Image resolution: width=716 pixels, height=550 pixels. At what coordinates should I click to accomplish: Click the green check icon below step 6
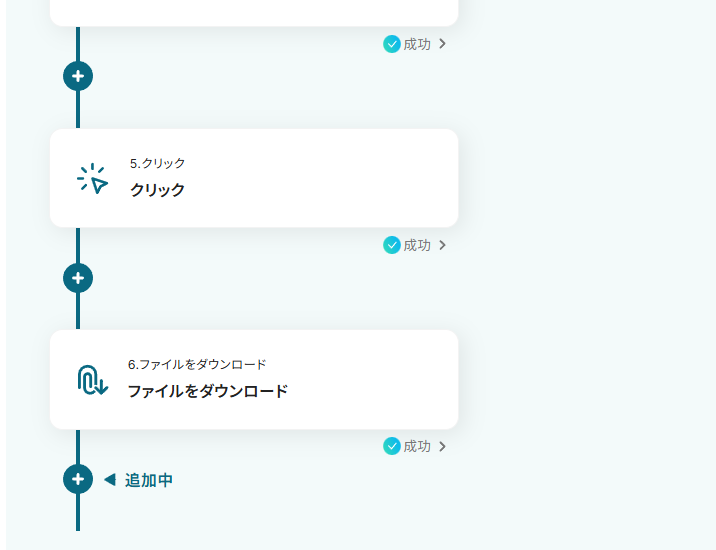click(392, 446)
